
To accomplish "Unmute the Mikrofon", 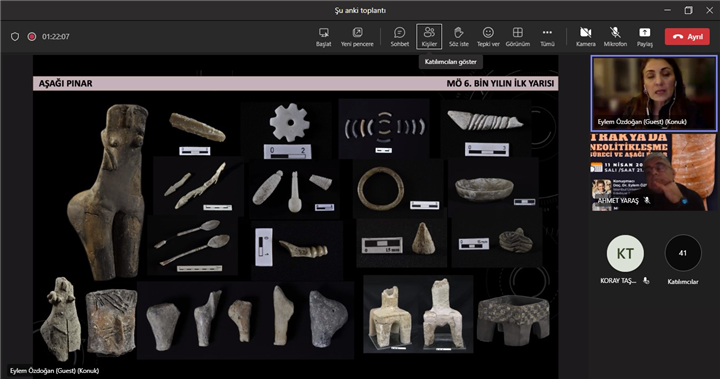I will (x=615, y=37).
